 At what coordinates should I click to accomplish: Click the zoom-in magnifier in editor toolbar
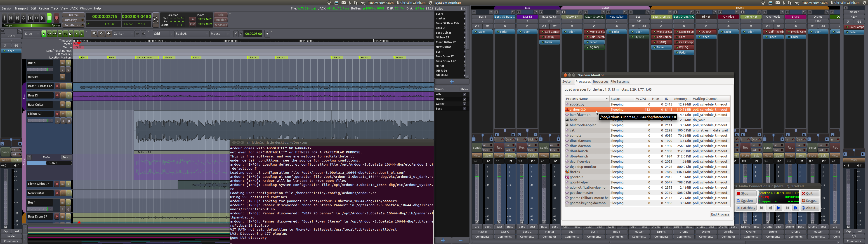click(x=101, y=34)
